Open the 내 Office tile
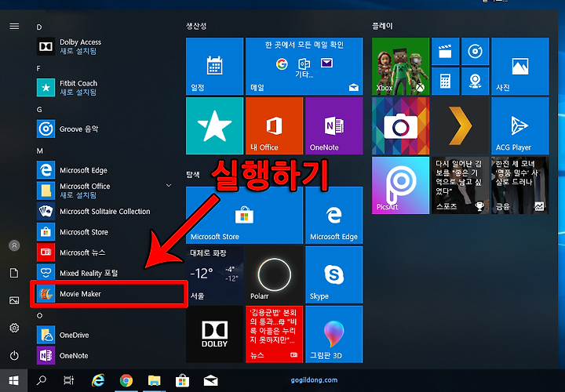The width and height of the screenshot is (565, 392). point(274,125)
